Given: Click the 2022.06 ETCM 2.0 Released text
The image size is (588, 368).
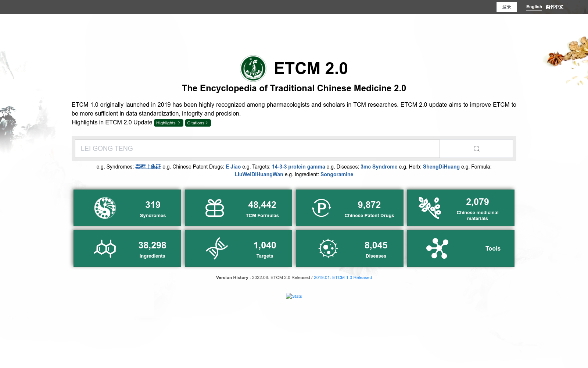Looking at the screenshot, I should 281,277.
